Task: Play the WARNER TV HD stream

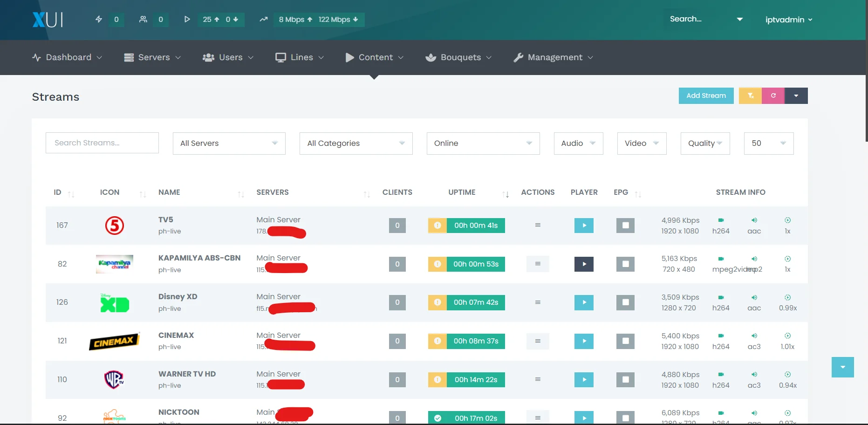Action: (x=584, y=380)
